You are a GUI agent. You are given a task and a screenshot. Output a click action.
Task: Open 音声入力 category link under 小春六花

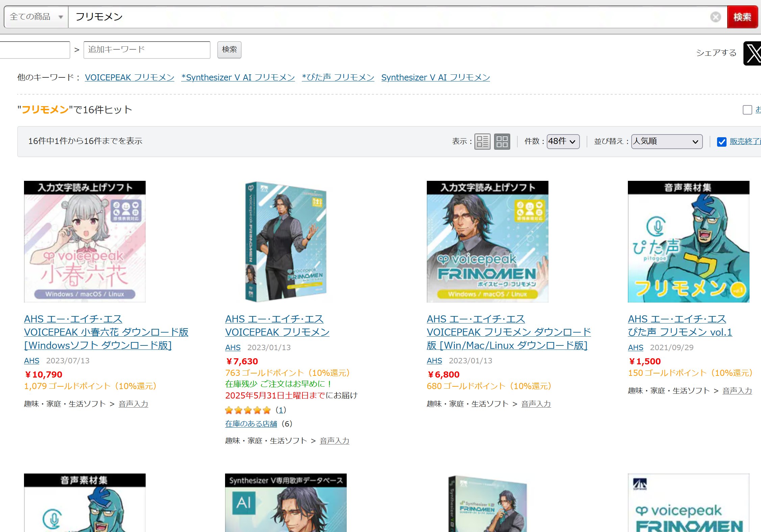133,404
